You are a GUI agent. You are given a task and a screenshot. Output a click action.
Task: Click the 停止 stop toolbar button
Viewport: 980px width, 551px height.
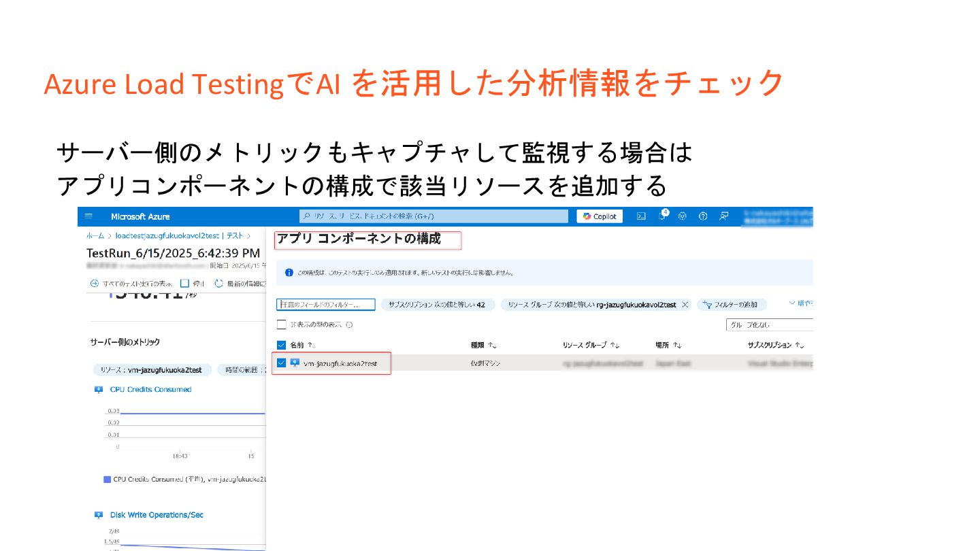coord(193,283)
